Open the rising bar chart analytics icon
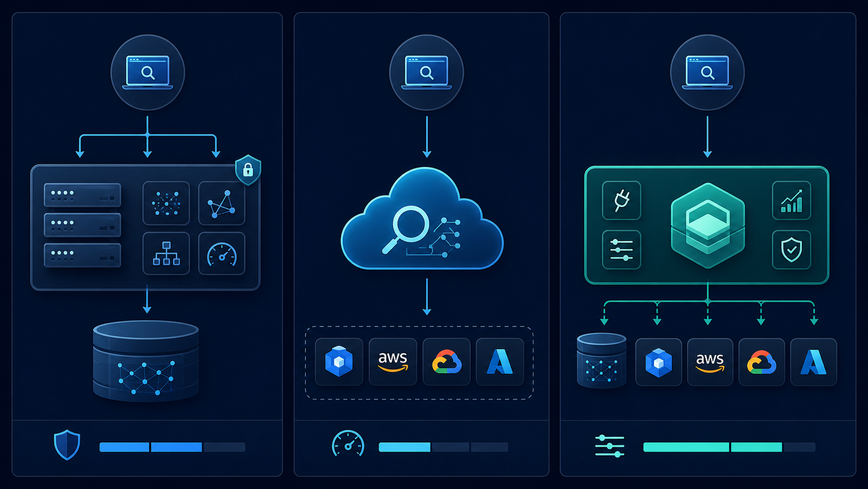This screenshot has width=868, height=489. coord(792,201)
